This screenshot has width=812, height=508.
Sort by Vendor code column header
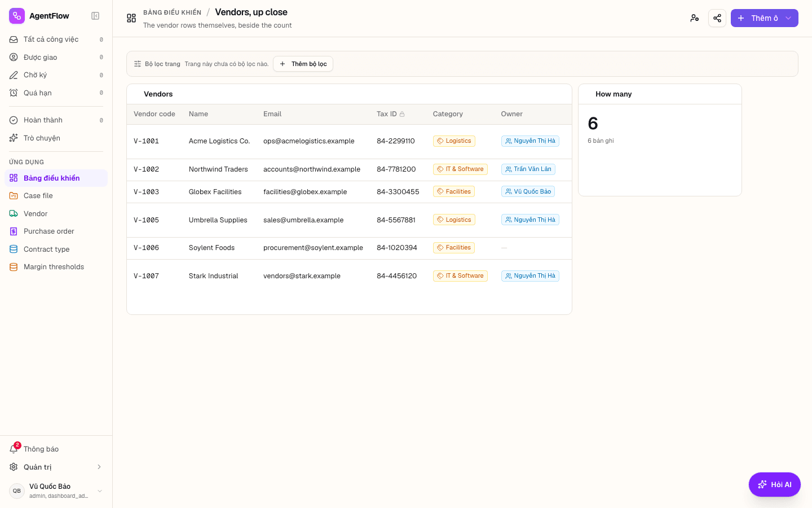pyautogui.click(x=155, y=114)
